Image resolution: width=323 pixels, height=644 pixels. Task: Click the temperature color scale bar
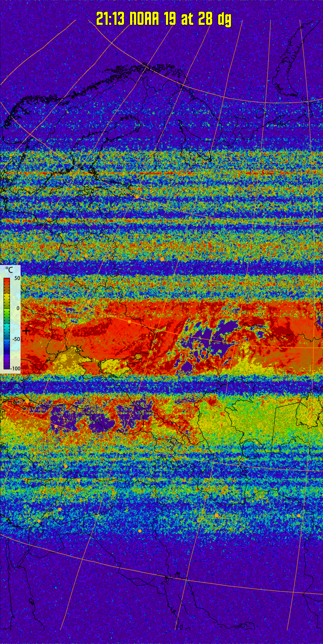point(7,324)
